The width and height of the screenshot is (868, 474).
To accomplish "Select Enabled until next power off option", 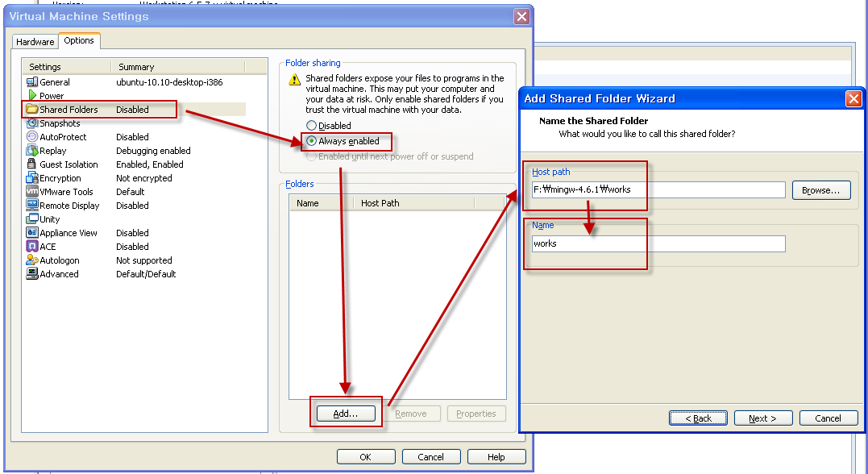I will 390,156.
